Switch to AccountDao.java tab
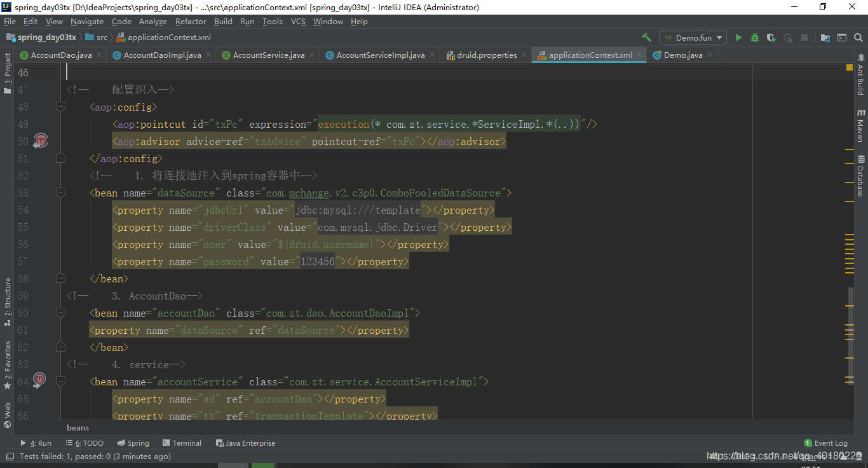 click(61, 55)
